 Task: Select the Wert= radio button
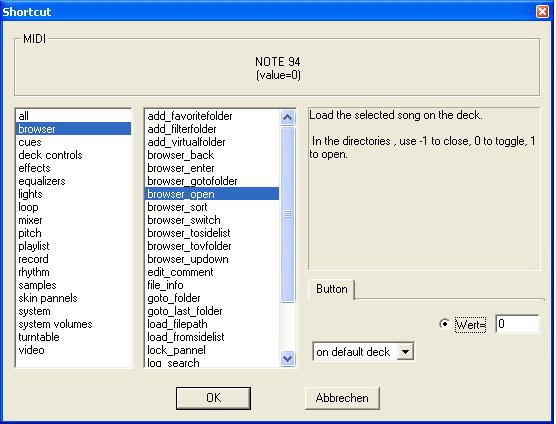[x=444, y=324]
